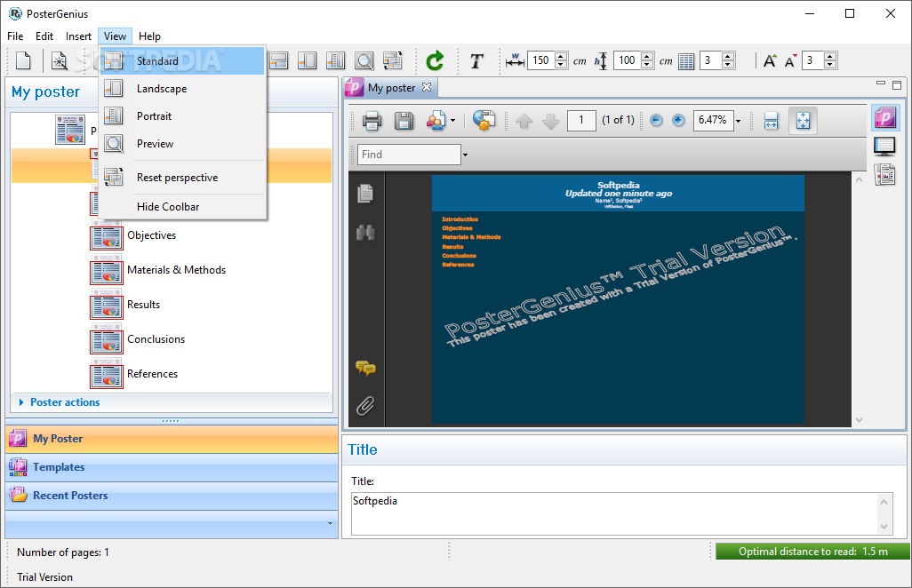
Task: Open the File menu
Action: (x=15, y=36)
